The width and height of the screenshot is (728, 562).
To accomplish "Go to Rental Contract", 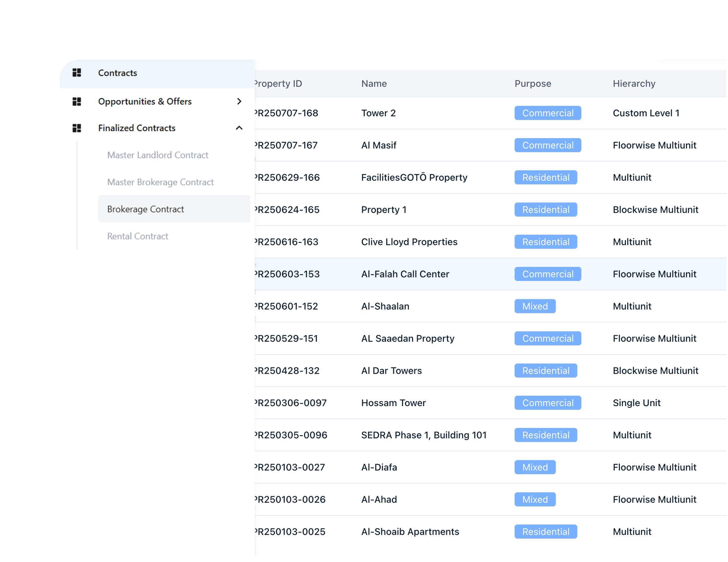I will 138,236.
